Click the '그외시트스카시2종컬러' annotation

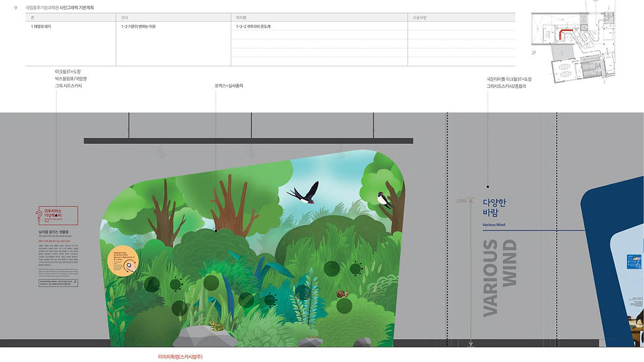click(x=506, y=86)
